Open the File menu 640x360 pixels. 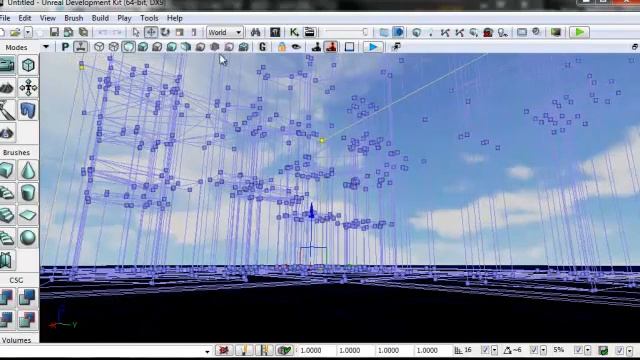5,18
